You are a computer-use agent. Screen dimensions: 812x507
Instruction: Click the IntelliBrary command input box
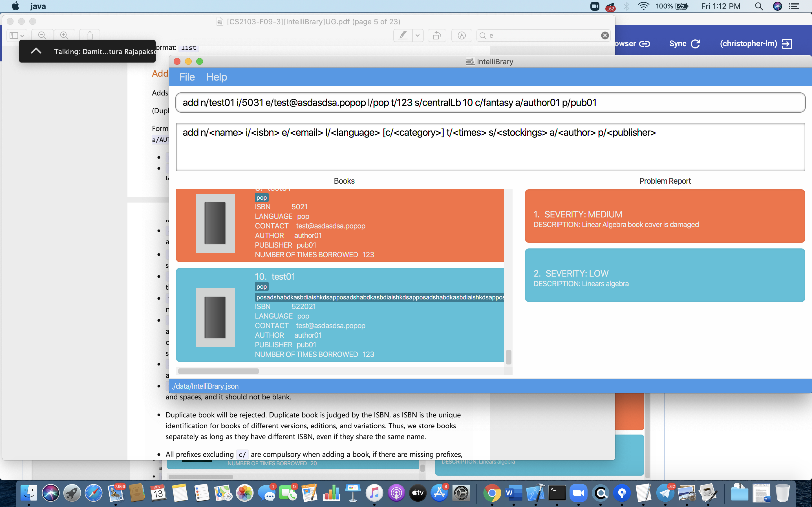point(490,103)
